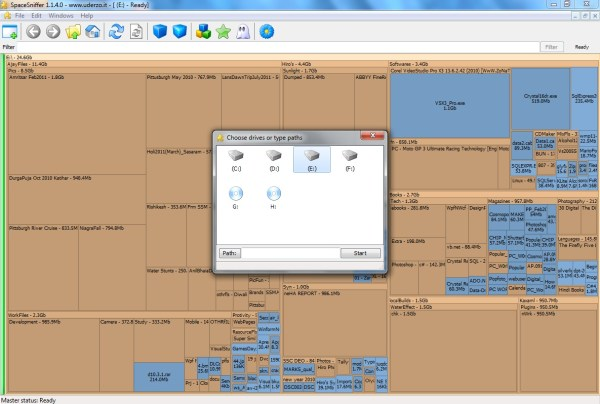Show more detail with the second blue cube

pyautogui.click(x=179, y=32)
